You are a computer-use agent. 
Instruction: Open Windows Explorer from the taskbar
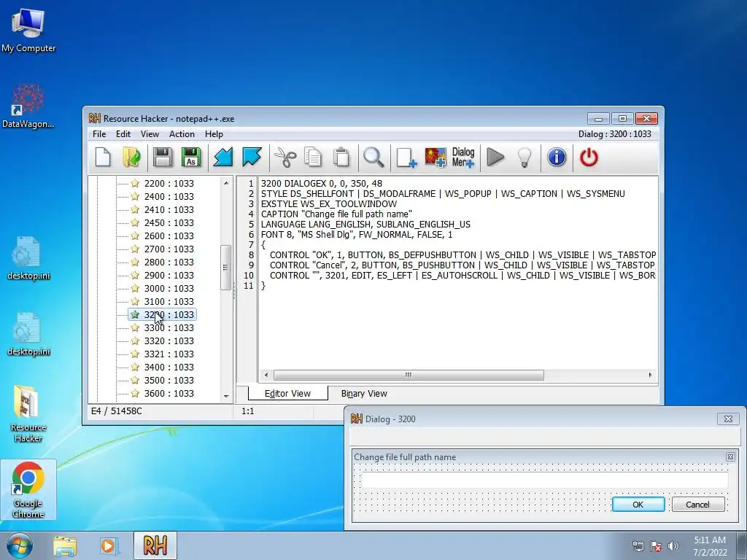pos(65,546)
